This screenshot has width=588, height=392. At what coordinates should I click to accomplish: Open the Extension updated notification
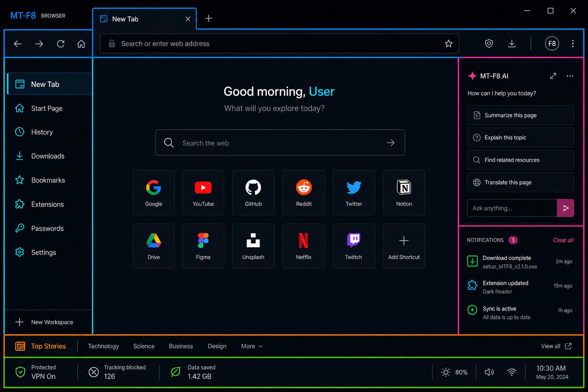click(x=520, y=287)
